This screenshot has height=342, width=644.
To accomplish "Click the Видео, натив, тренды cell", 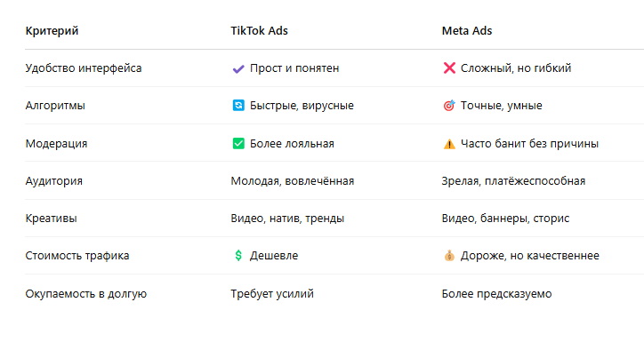I will (x=287, y=219).
